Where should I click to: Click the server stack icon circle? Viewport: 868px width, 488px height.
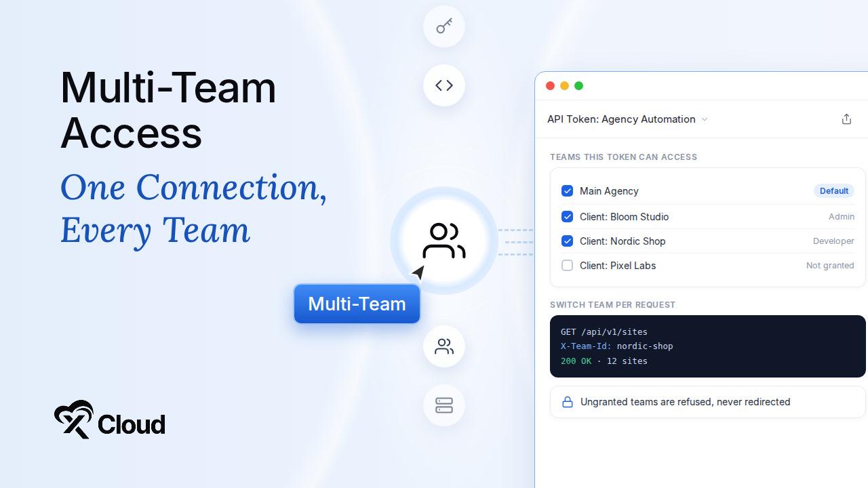coord(444,405)
